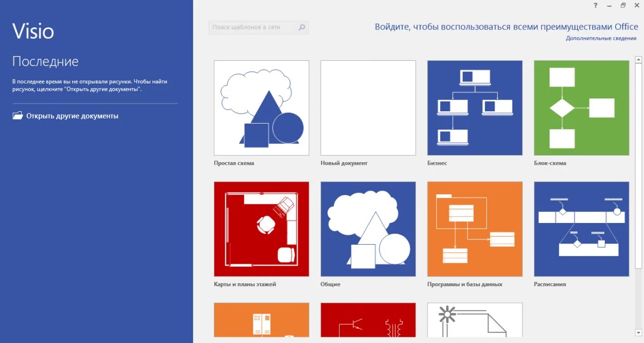The image size is (644, 343).
Task: Click the folder icon beside Открыть другие документы
Action: point(18,115)
